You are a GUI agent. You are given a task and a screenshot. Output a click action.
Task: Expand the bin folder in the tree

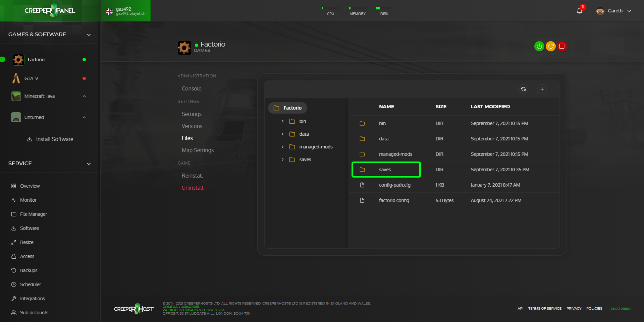click(x=282, y=121)
